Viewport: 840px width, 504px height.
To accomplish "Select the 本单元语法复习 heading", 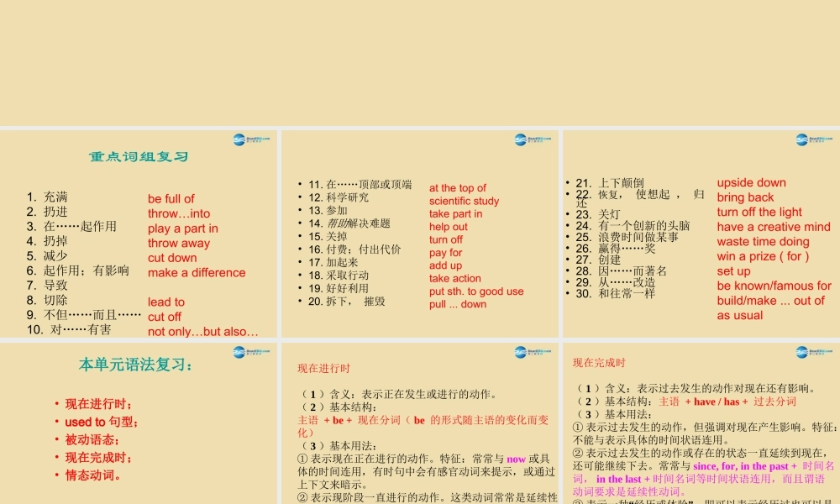I will [134, 365].
